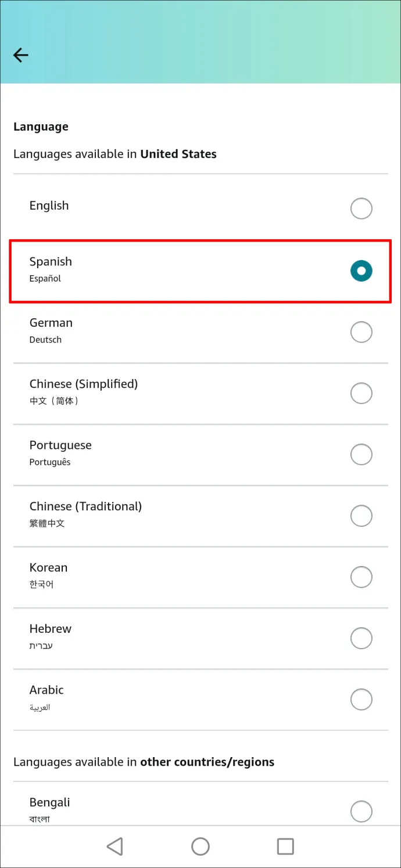Select the Bengali radio button
This screenshot has height=868, width=401.
coord(361,811)
